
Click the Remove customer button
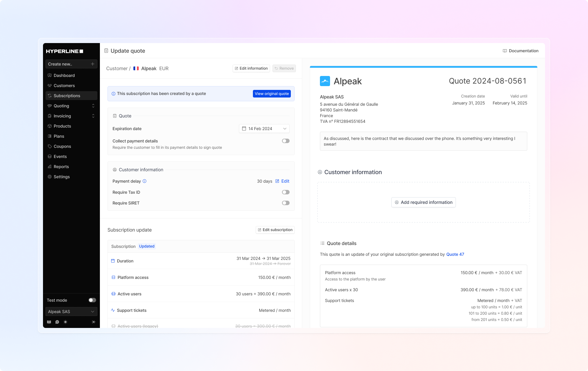[x=284, y=68]
